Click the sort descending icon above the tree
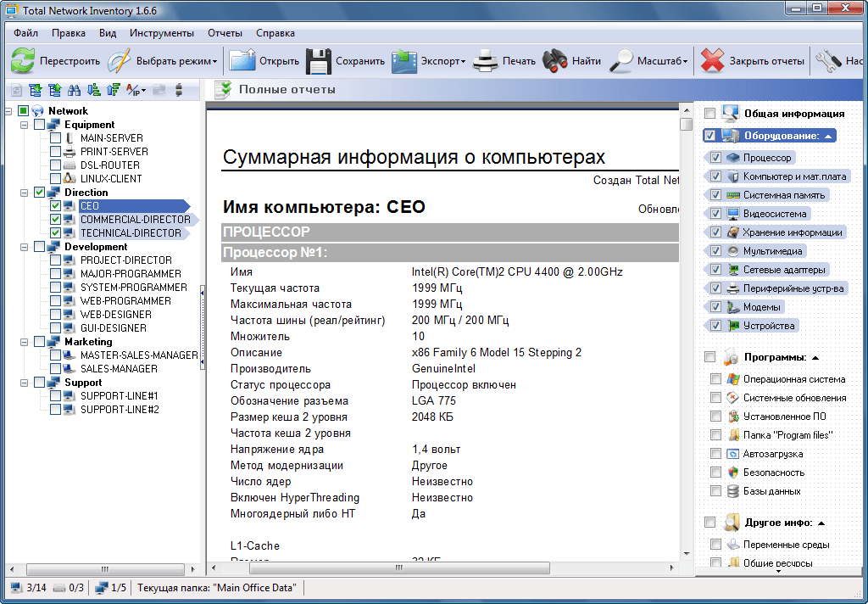The image size is (868, 604). point(94,90)
